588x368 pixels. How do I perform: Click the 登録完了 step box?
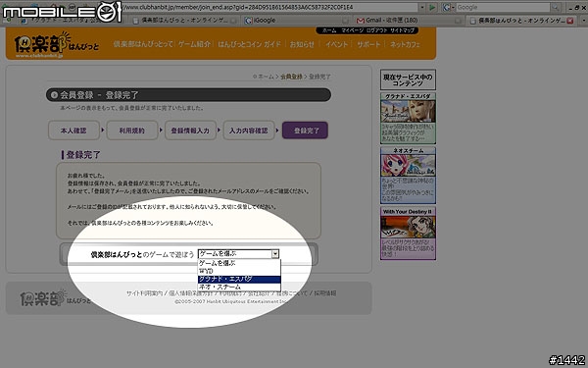[x=305, y=131]
